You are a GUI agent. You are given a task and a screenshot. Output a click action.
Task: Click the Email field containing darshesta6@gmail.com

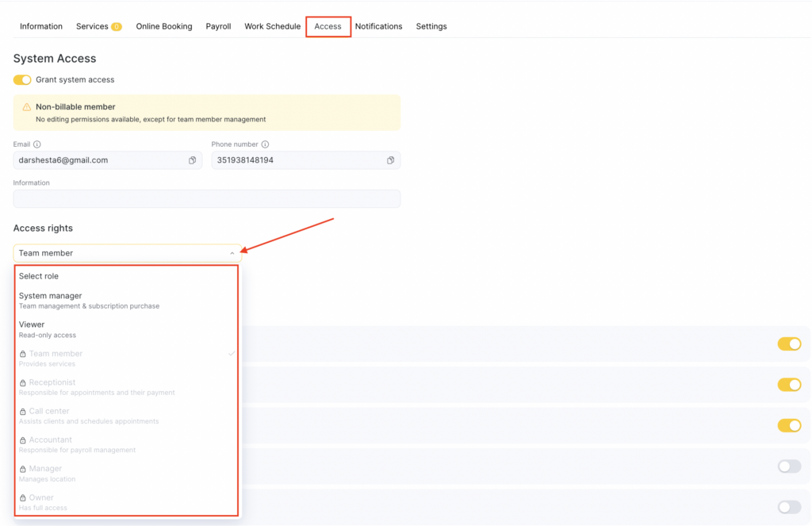[x=99, y=160]
